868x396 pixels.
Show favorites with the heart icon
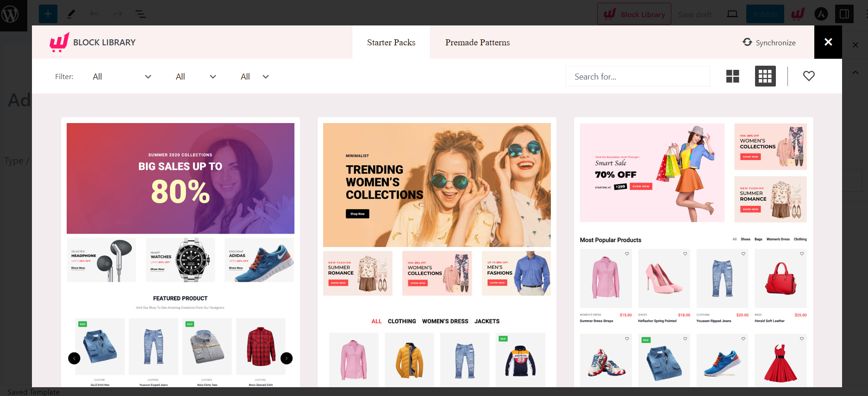(x=809, y=76)
